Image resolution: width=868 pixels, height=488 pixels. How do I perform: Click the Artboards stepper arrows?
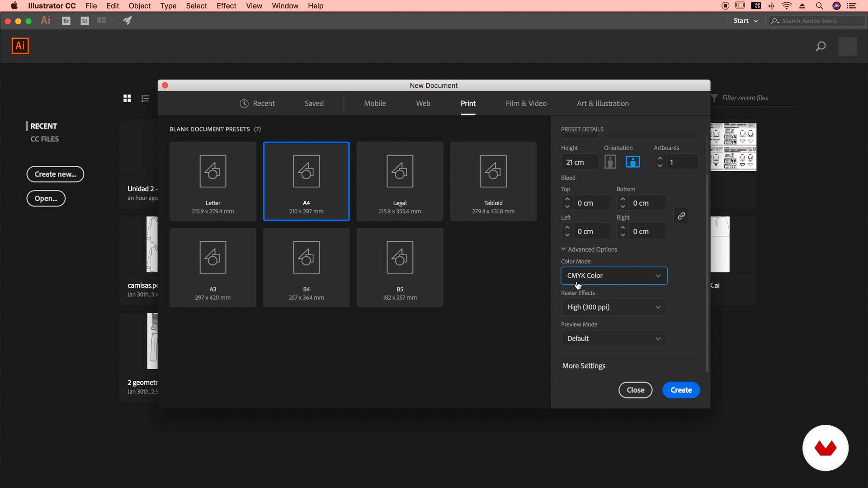[660, 162]
